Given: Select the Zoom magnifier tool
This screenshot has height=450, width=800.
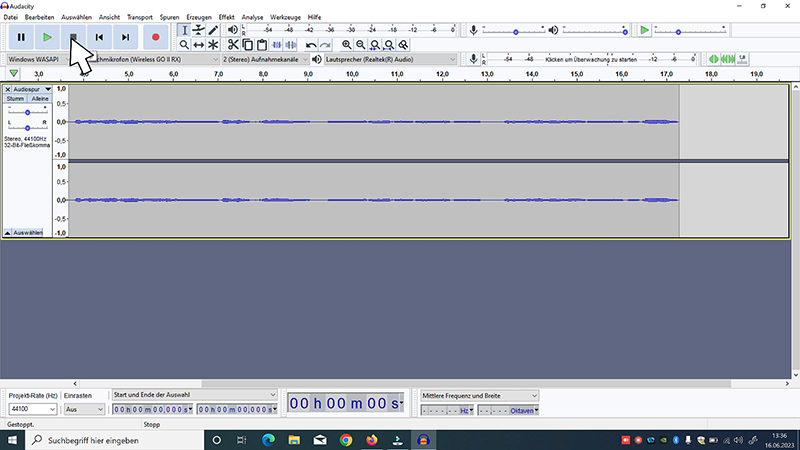Looking at the screenshot, I should [184, 45].
